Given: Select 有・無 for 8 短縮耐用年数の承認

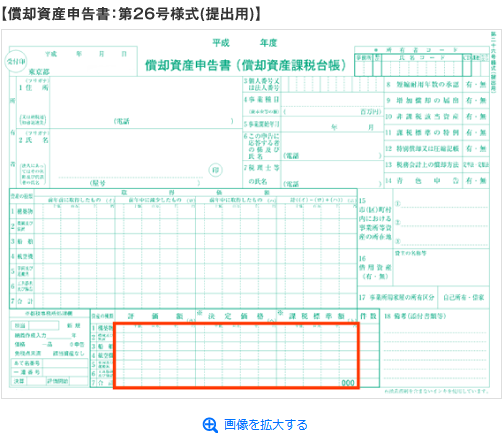Looking at the screenshot, I should point(476,85).
